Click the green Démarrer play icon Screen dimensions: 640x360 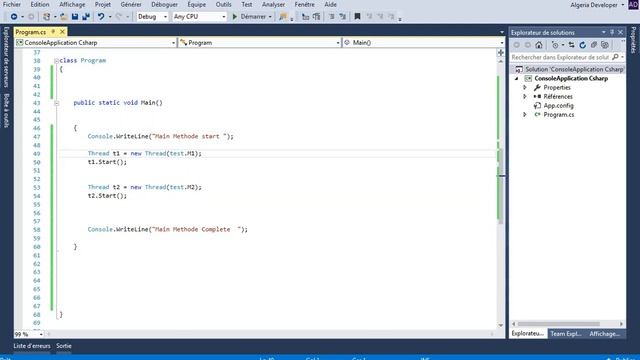[235, 17]
